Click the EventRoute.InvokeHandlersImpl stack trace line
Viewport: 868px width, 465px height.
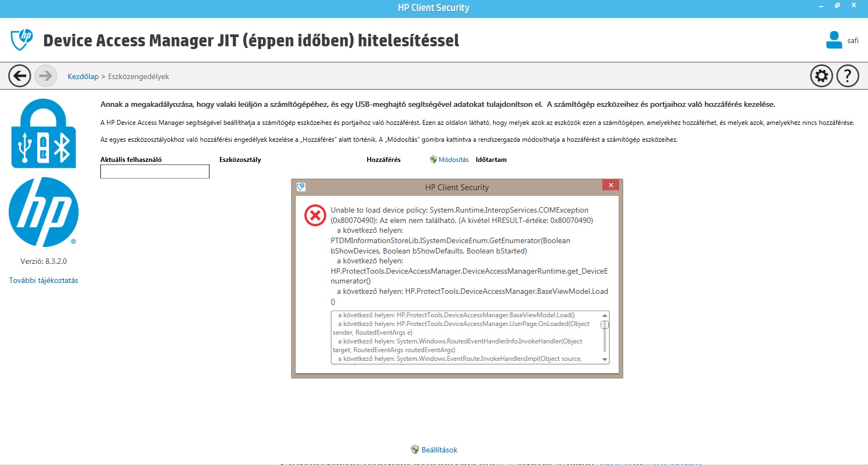tap(460, 359)
